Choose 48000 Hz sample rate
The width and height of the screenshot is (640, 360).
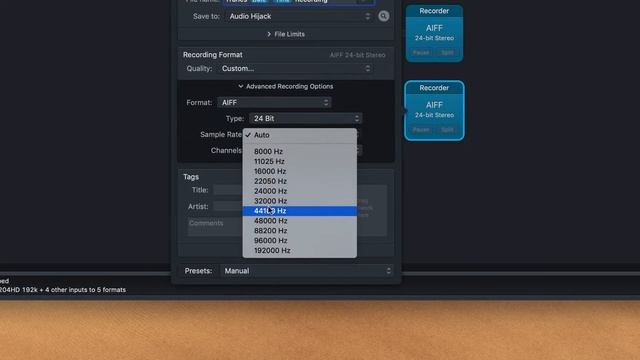[x=299, y=221]
